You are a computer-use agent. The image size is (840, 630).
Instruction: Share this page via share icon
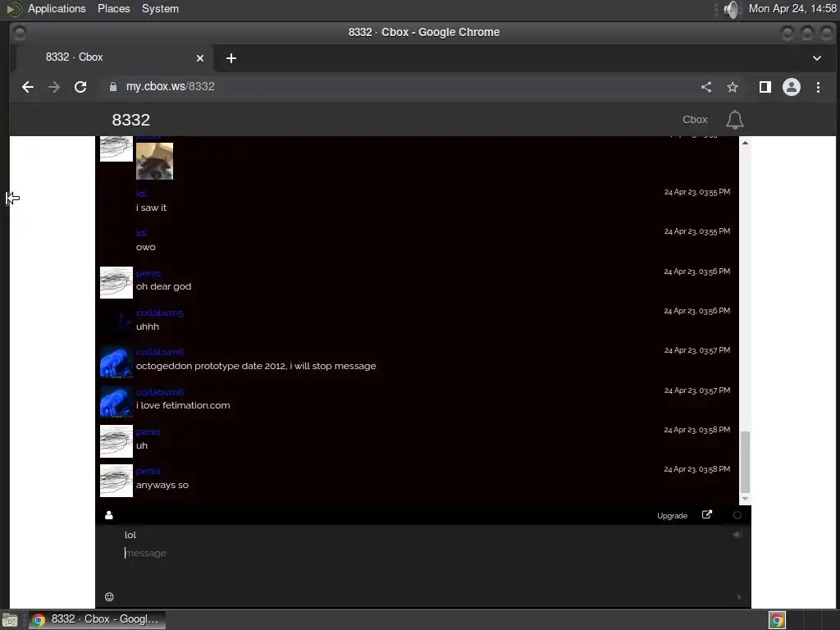tap(706, 87)
